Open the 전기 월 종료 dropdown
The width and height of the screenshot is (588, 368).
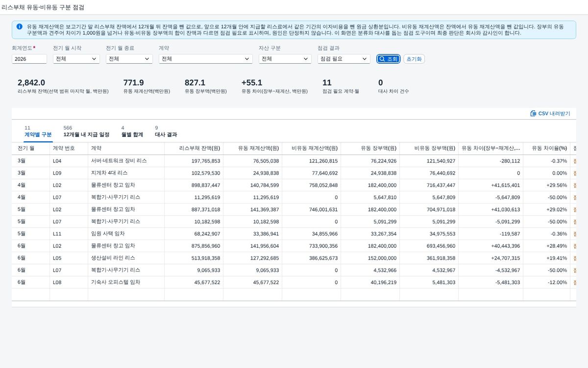[x=129, y=59]
